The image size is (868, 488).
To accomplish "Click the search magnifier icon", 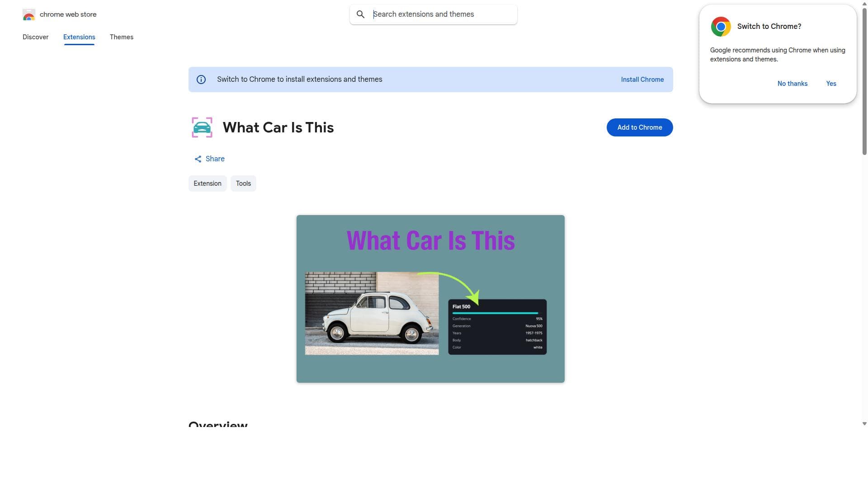I will point(360,14).
